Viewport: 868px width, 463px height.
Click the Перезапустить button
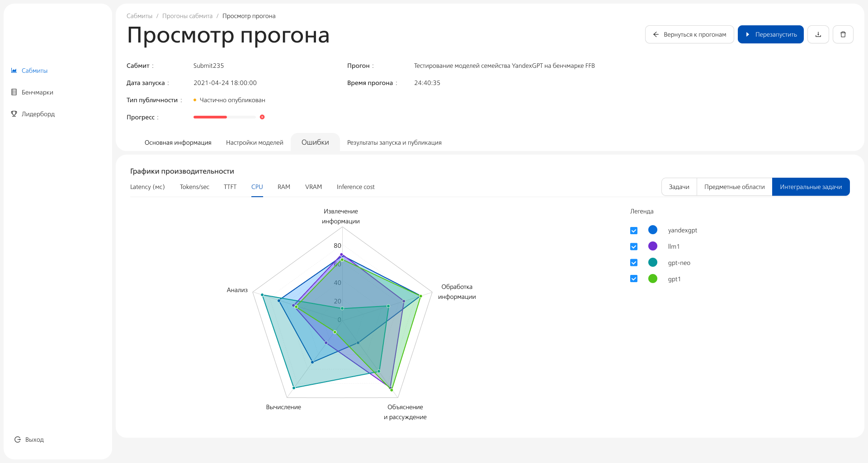[771, 34]
